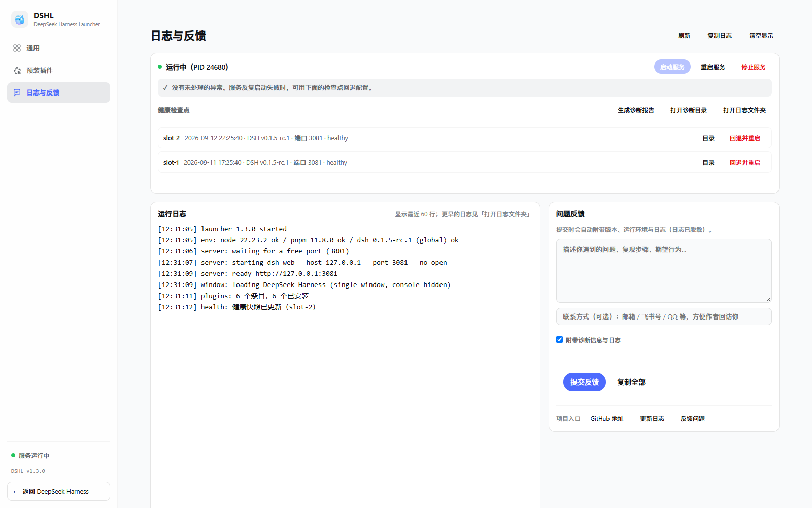Click log line 'launcher 1.3.0 started'
This screenshot has height=508, width=812.
tap(222, 229)
